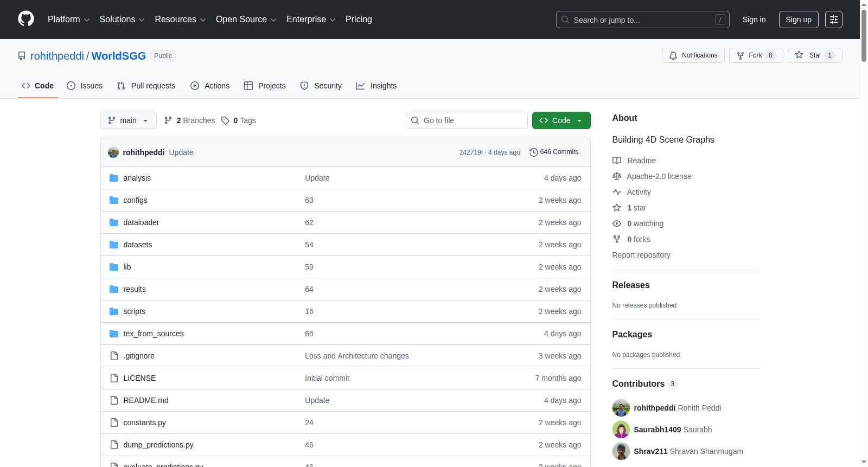Click the Sign up button
Image resolution: width=868 pixels, height=467 pixels.
[799, 20]
